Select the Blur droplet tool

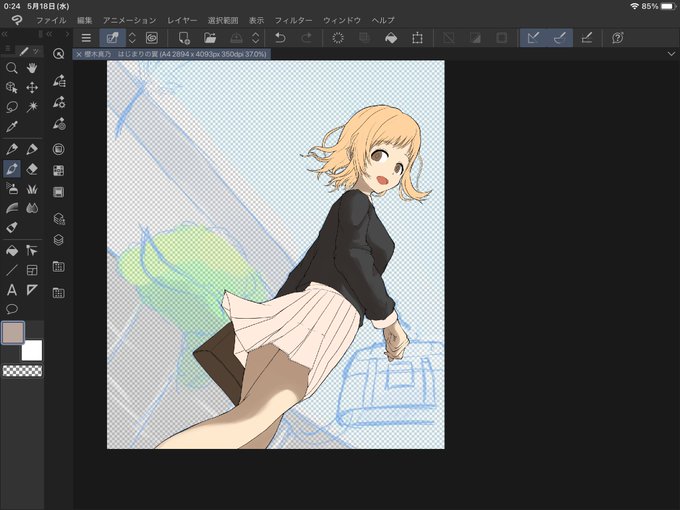coord(32,208)
